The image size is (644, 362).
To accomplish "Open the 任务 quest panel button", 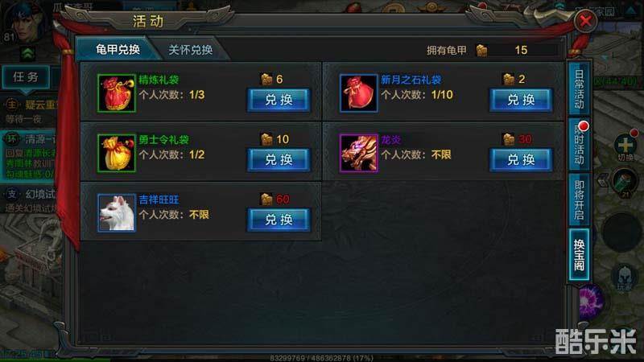I will click(26, 76).
